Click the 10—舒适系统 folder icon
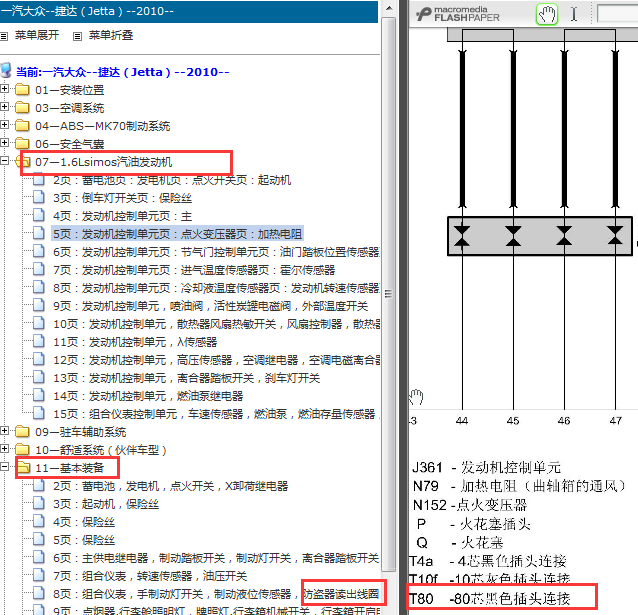This screenshot has height=615, width=638. [x=22, y=449]
